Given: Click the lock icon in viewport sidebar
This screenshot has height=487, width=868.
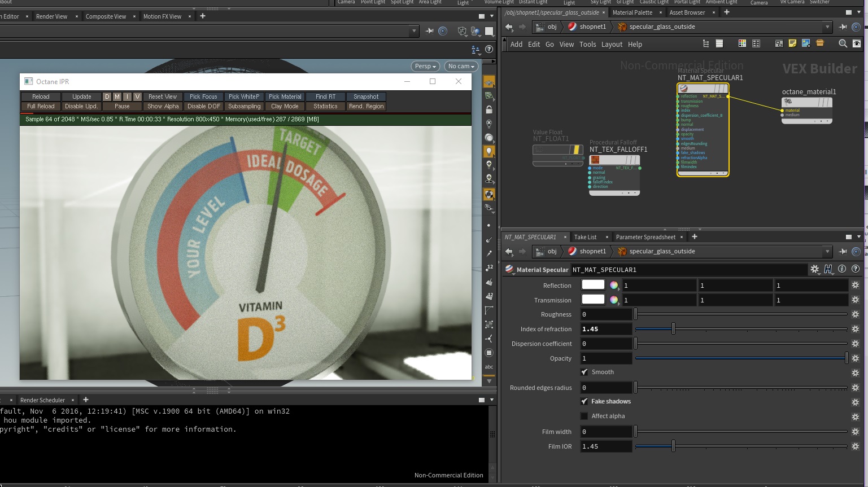Looking at the screenshot, I should 489,109.
